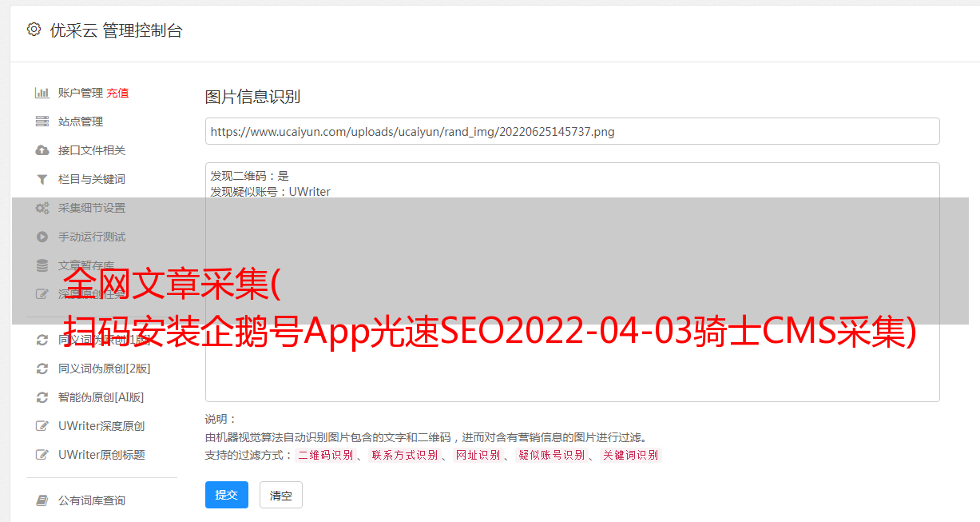This screenshot has width=980, height=522.
Task: Click the edit icon for UWriter深度原创
Action: pos(42,426)
